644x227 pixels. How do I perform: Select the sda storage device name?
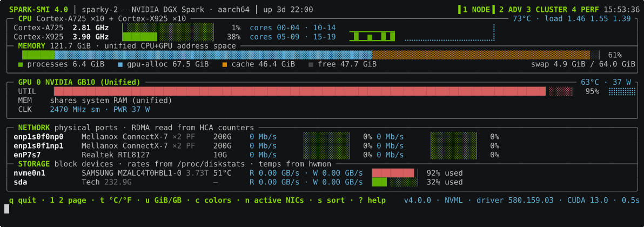(x=20, y=182)
